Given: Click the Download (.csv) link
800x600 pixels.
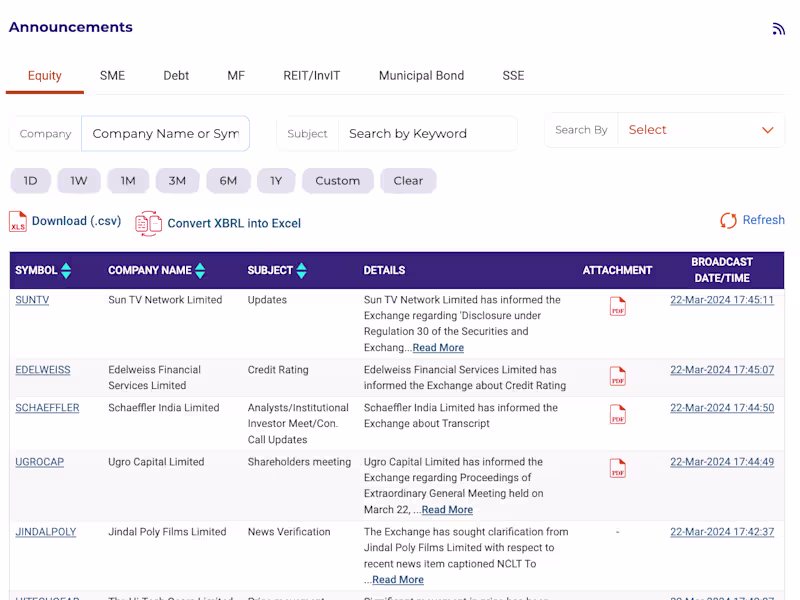Looking at the screenshot, I should (x=77, y=221).
